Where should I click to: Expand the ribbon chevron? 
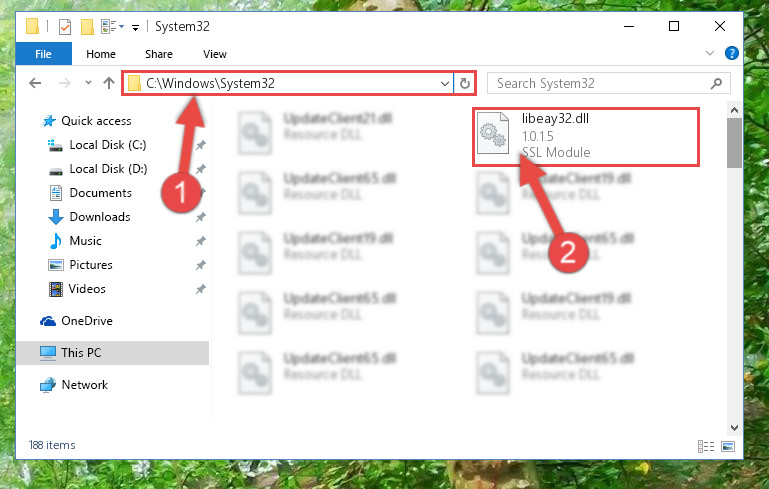(710, 53)
